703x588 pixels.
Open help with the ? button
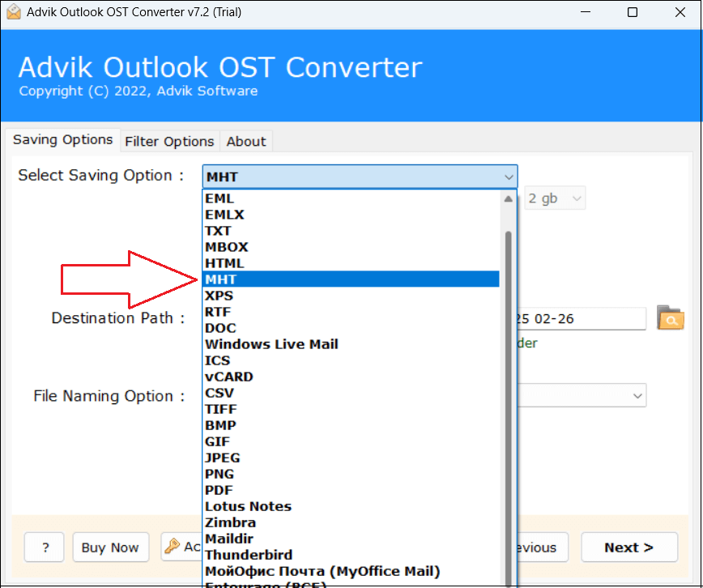point(45,548)
